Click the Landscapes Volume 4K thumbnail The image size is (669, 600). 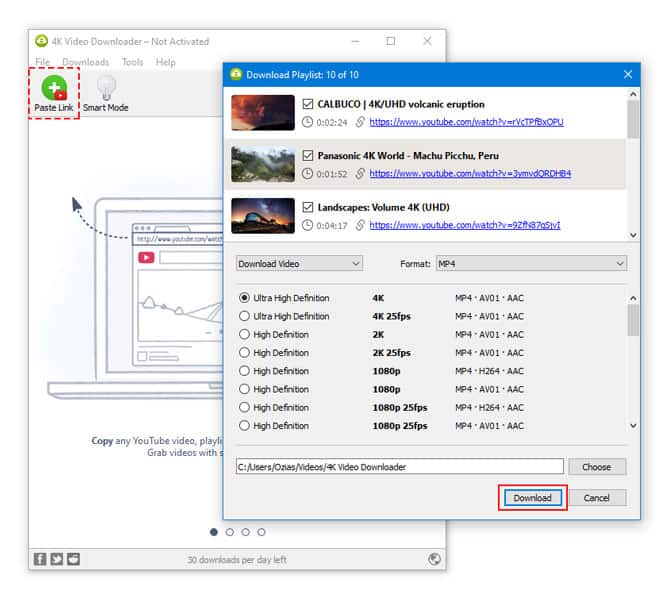coord(263,216)
